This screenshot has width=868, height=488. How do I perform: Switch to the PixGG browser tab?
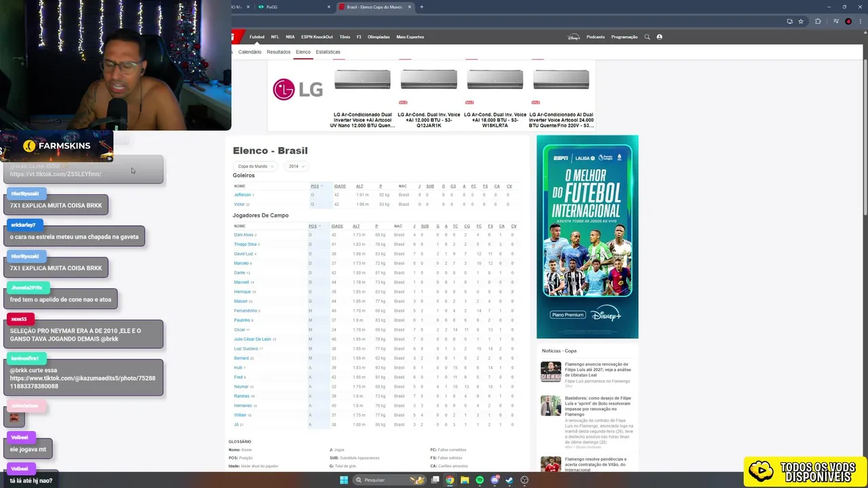(295, 7)
